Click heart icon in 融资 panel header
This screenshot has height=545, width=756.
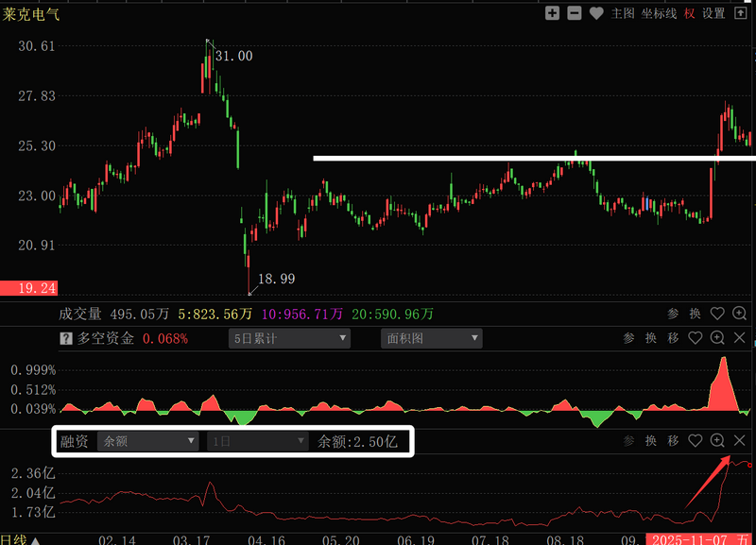[696, 441]
